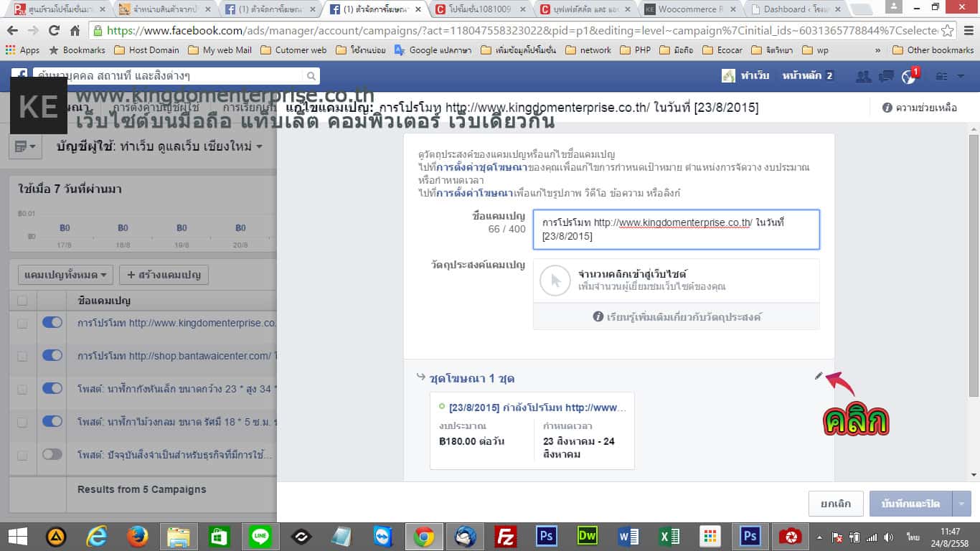Expand the แคมเปญทั้งหมด filter dropdown
The height and width of the screenshot is (551, 980).
tap(65, 275)
